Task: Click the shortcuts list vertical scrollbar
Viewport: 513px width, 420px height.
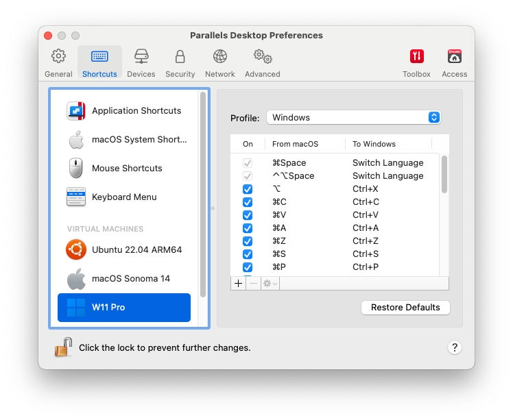Action: pyautogui.click(x=444, y=175)
